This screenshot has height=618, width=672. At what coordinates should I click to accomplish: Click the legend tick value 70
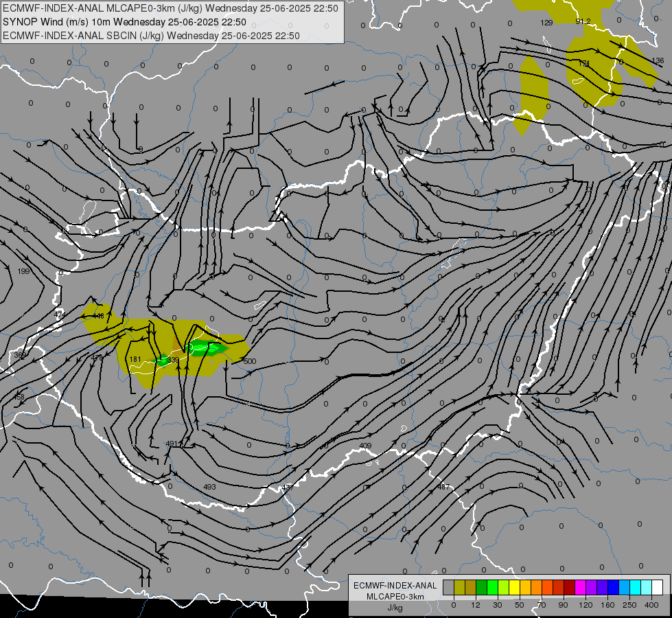(x=542, y=605)
